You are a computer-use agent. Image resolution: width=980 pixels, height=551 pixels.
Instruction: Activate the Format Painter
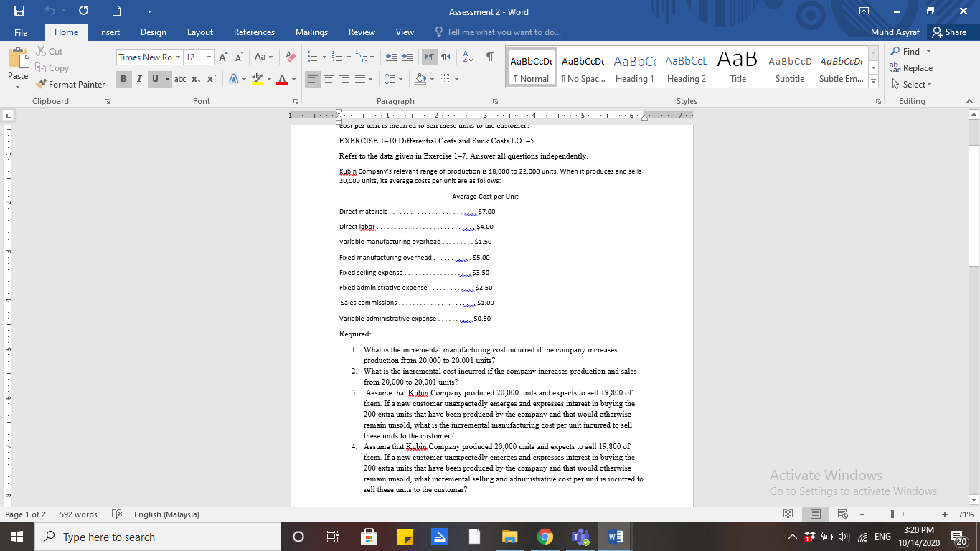point(70,84)
